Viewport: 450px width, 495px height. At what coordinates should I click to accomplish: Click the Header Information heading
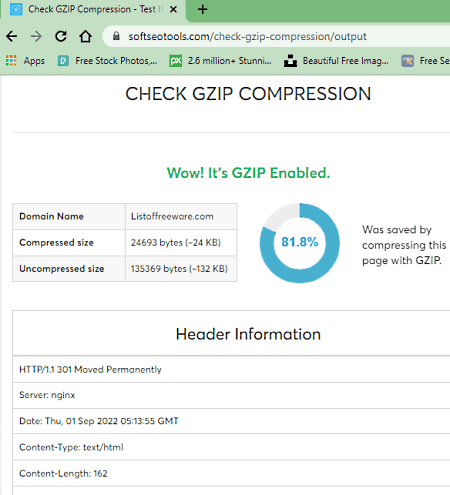click(x=248, y=334)
